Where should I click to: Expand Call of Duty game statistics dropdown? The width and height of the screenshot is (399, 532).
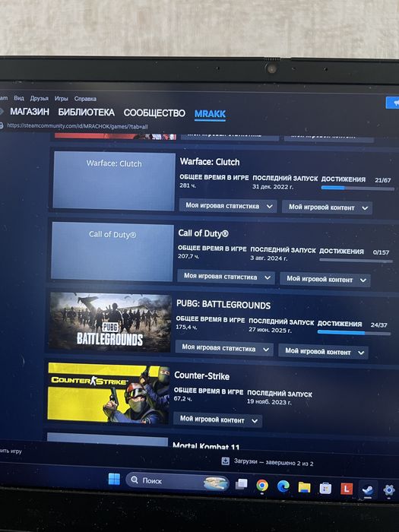[226, 277]
